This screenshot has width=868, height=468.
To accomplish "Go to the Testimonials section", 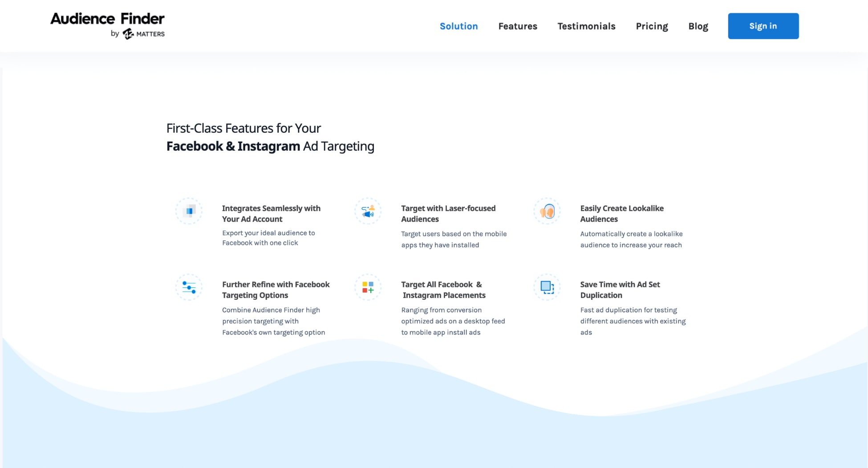I will (x=586, y=26).
